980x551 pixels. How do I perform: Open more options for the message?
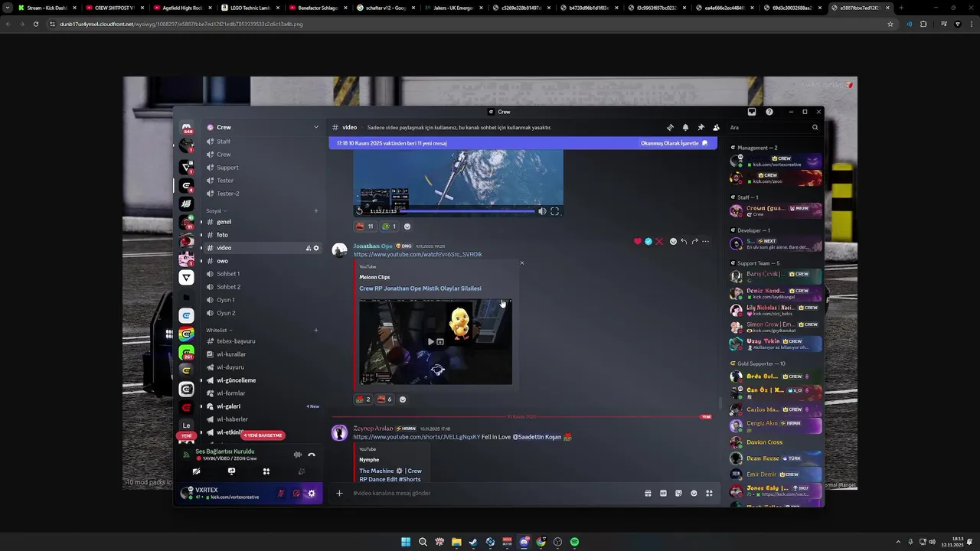click(x=705, y=241)
